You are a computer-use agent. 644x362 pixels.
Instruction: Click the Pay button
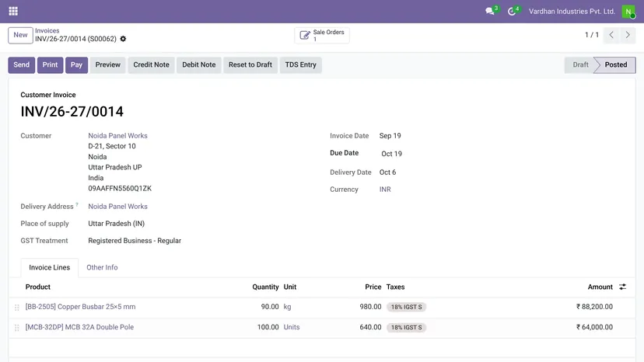point(76,64)
